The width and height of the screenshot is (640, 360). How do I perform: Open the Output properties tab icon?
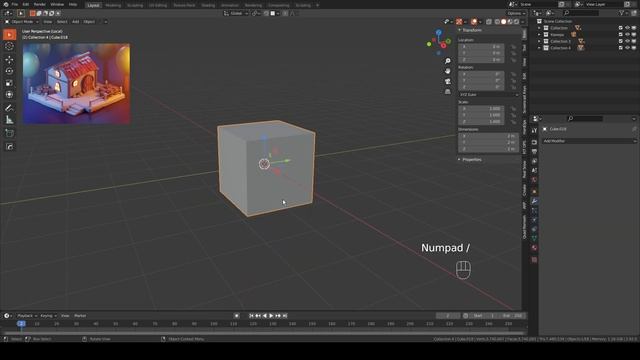534,152
